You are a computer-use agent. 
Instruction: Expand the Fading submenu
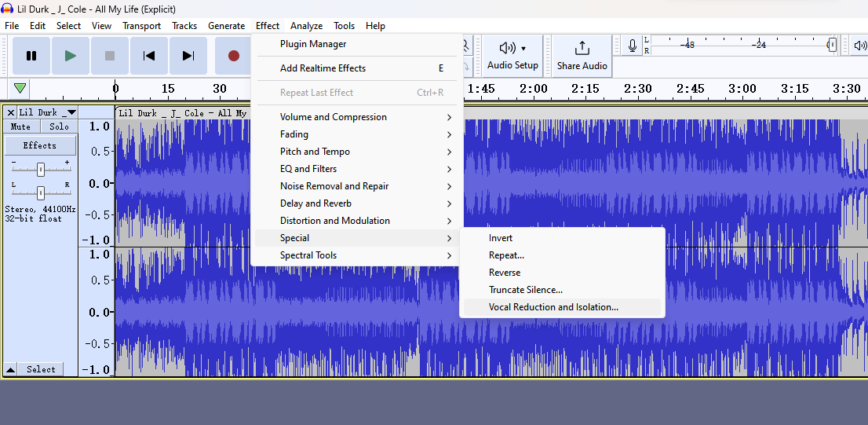pos(357,134)
